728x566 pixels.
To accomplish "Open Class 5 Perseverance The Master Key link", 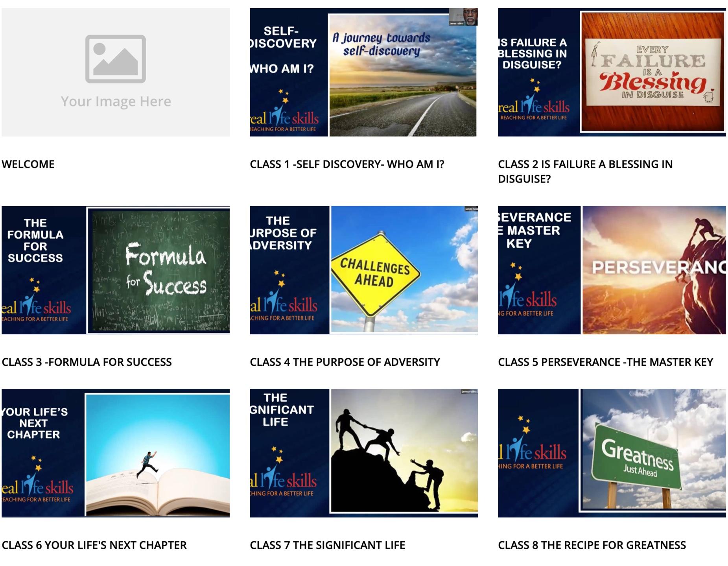I will click(606, 362).
